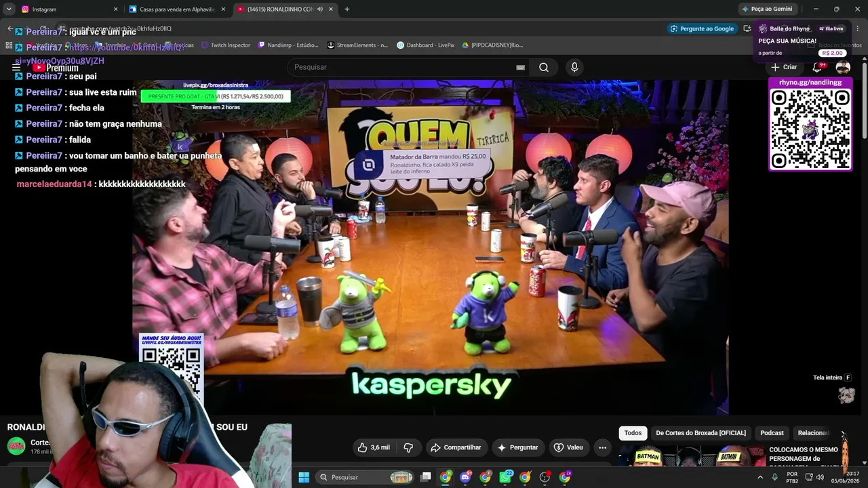
Task: Start voice search with microphone icon
Action: click(574, 67)
